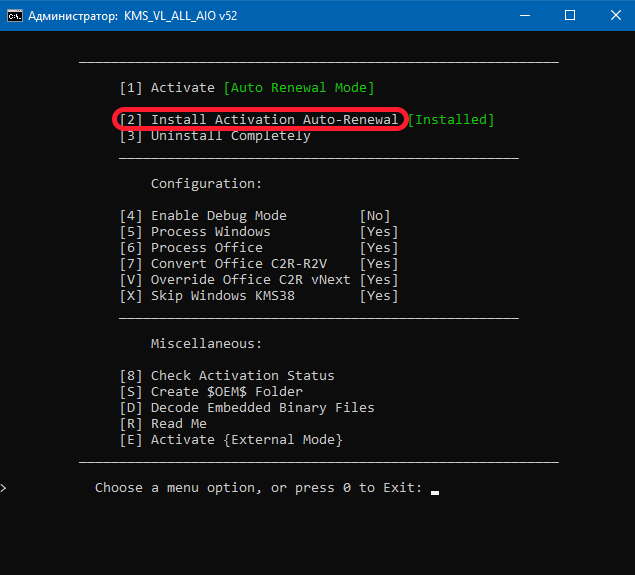Viewport: 635px width, 575px height.
Task: Toggle Skip Windows KMS38 setting
Action: coord(258,296)
